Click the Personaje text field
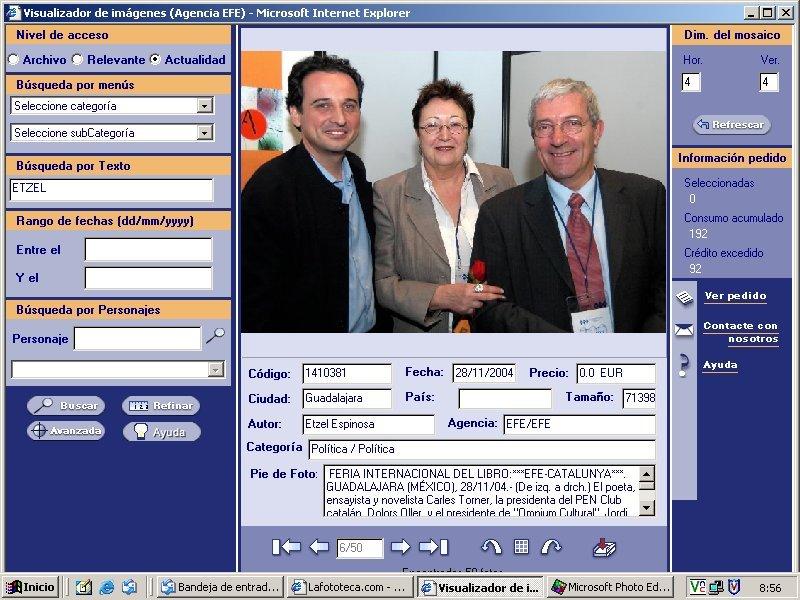This screenshot has height=600, width=800. coord(137,338)
